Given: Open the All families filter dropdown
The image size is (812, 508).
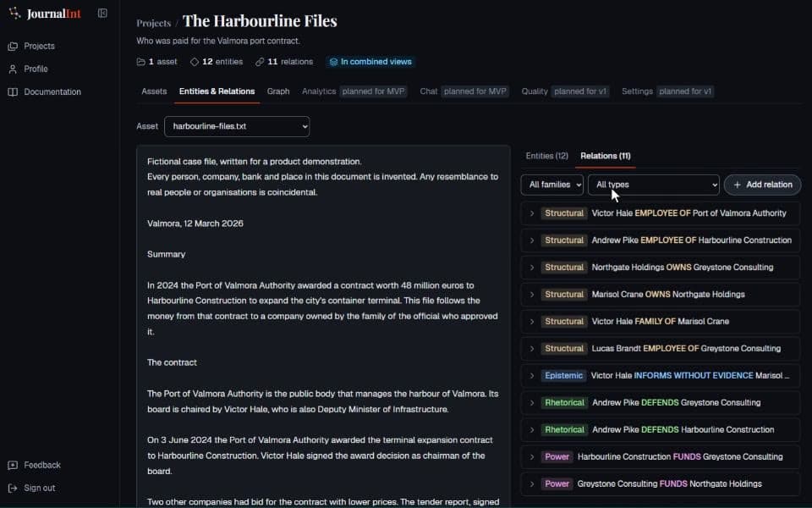Looking at the screenshot, I should pyautogui.click(x=552, y=185).
